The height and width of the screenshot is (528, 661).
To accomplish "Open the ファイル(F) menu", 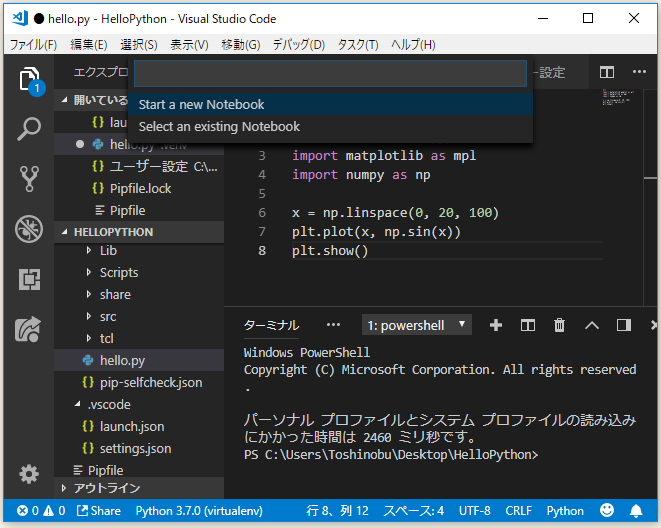I will pyautogui.click(x=33, y=44).
